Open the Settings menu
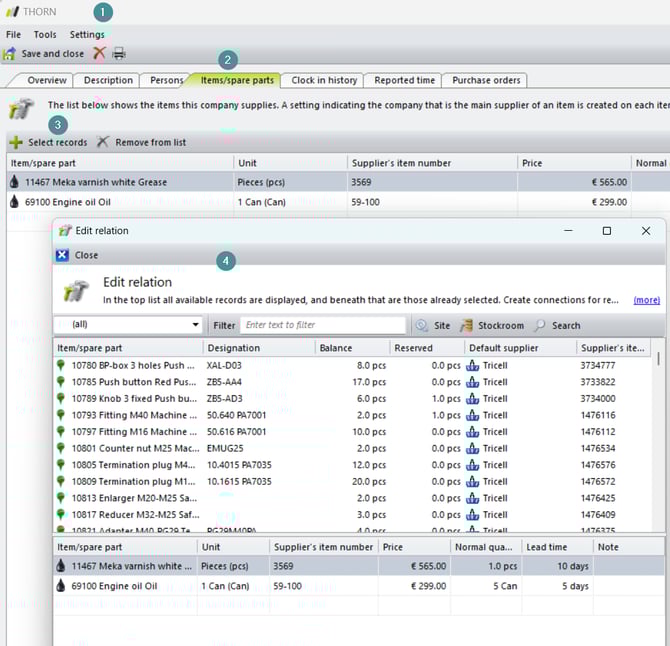 tap(87, 35)
